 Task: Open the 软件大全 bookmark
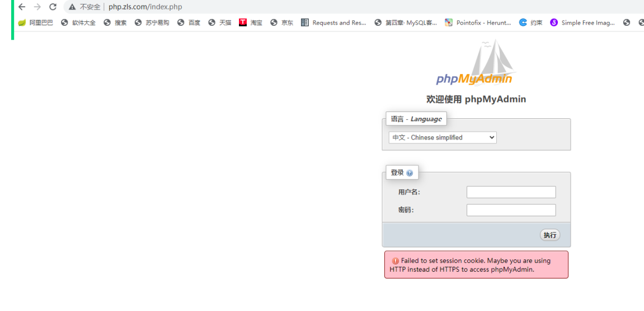click(x=78, y=22)
